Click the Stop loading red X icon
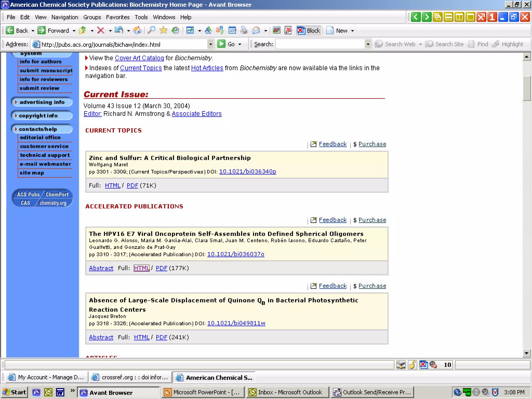 [101, 30]
